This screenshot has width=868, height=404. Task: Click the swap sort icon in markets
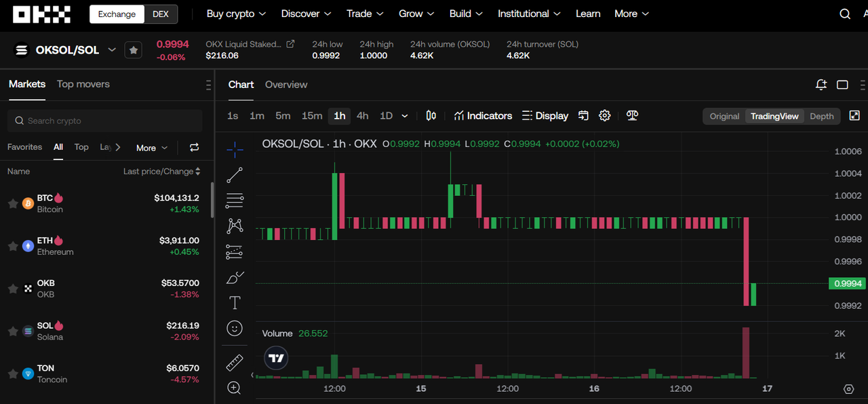tap(194, 147)
